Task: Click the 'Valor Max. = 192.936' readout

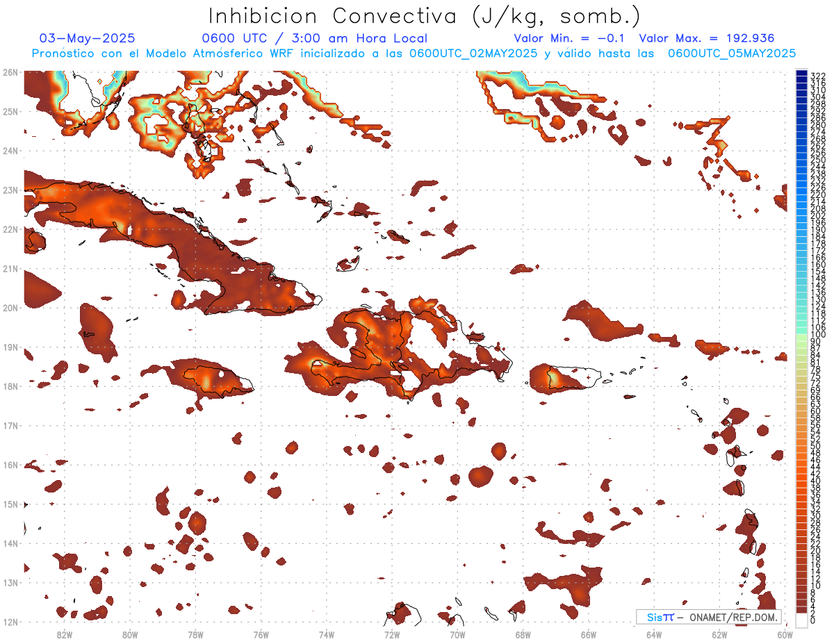Action: (707, 38)
